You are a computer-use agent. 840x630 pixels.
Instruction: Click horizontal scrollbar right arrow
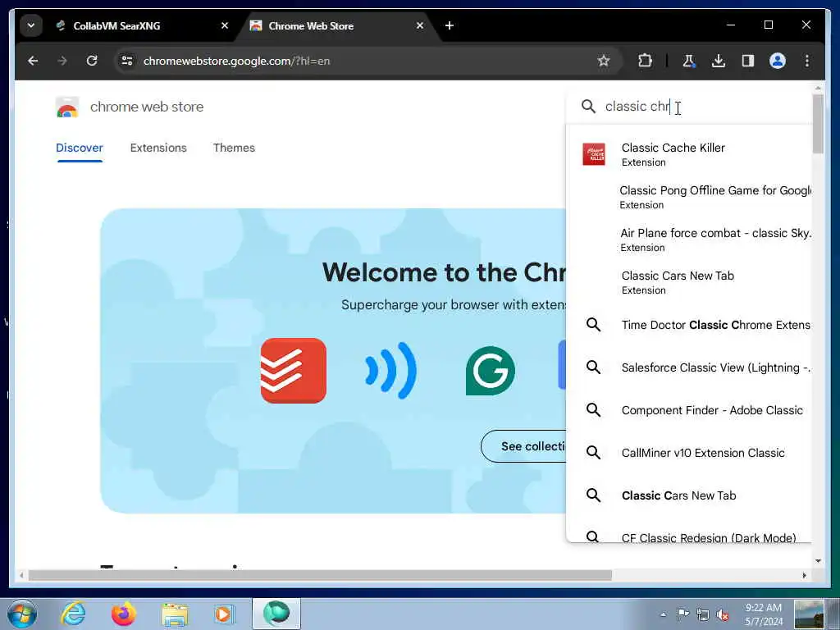point(804,575)
